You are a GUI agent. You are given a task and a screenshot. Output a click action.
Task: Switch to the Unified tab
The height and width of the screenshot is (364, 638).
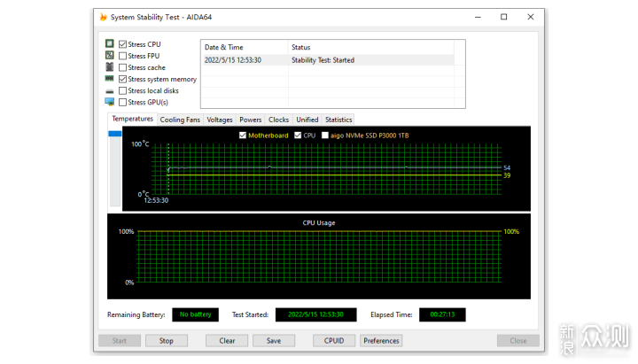307,120
